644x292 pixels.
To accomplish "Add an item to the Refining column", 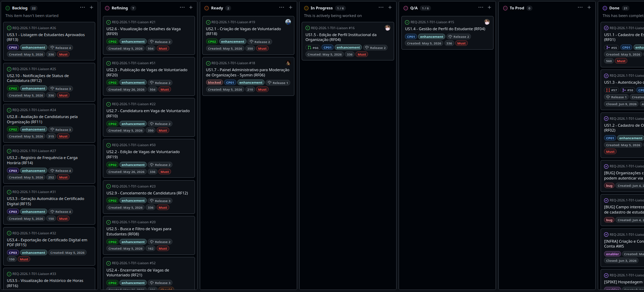I will point(191,7).
